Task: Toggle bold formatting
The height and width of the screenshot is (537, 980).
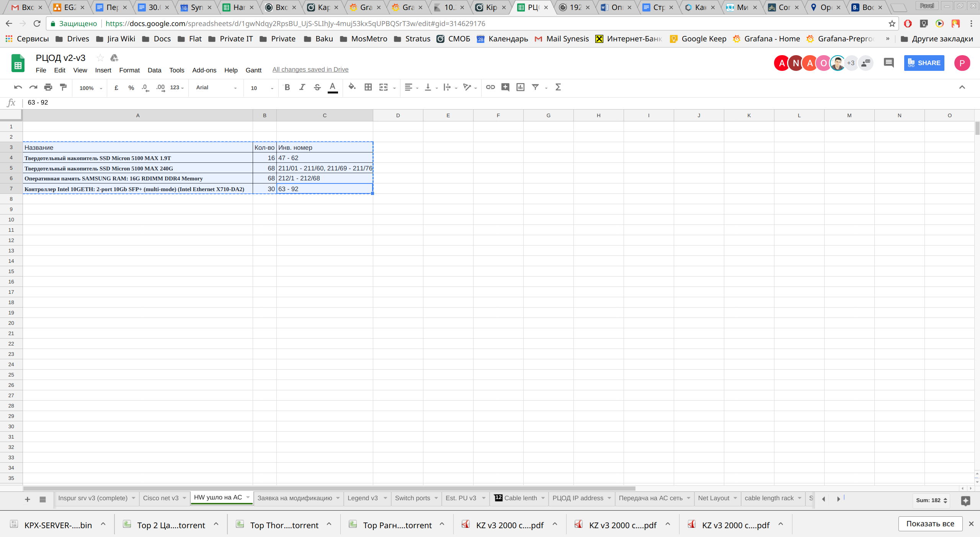Action: (x=287, y=87)
